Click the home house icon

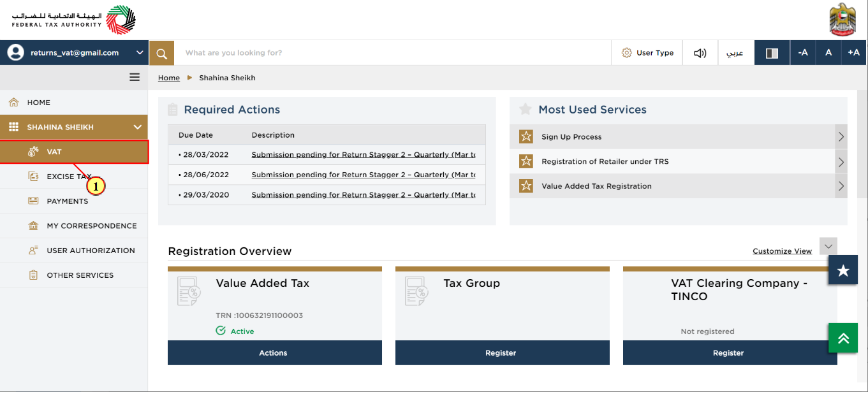point(13,102)
